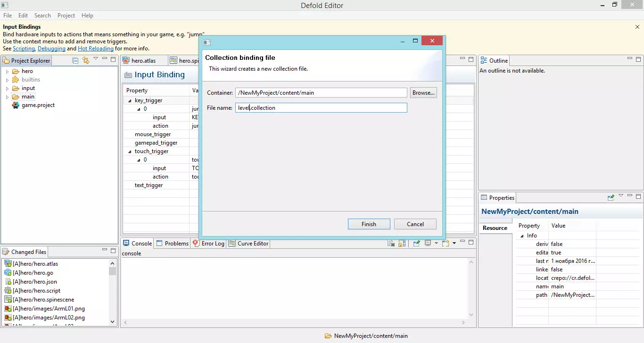Open the Project menu
644x343 pixels.
coord(66,16)
